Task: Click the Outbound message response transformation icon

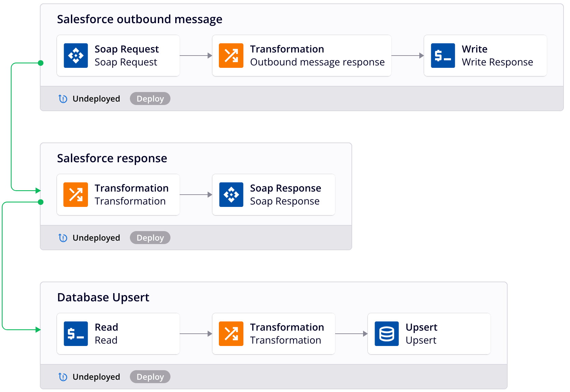Action: coord(231,56)
